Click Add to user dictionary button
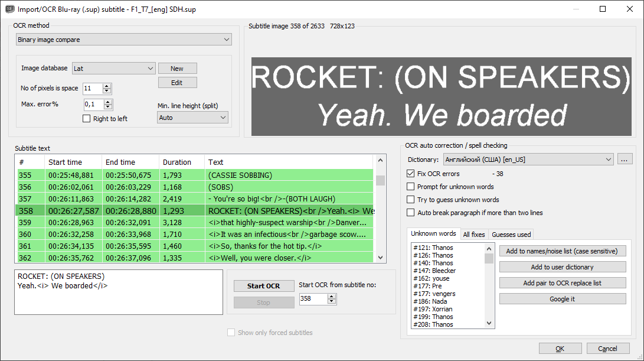This screenshot has width=644, height=361. (563, 267)
